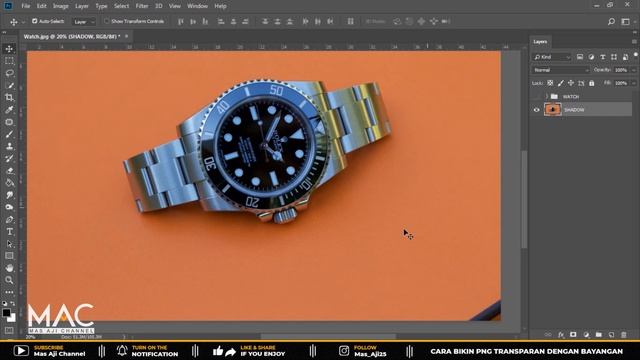640x360 pixels.
Task: Select the Rectangular Marquee tool
Action: (9, 61)
